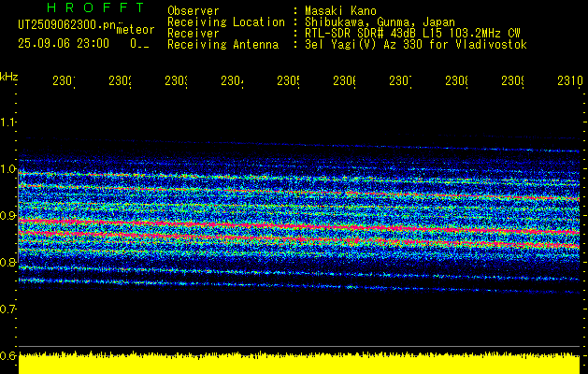Viewport: 588px width, 374px height.
Task: Click the 2303 time axis label
Action: click(177, 80)
